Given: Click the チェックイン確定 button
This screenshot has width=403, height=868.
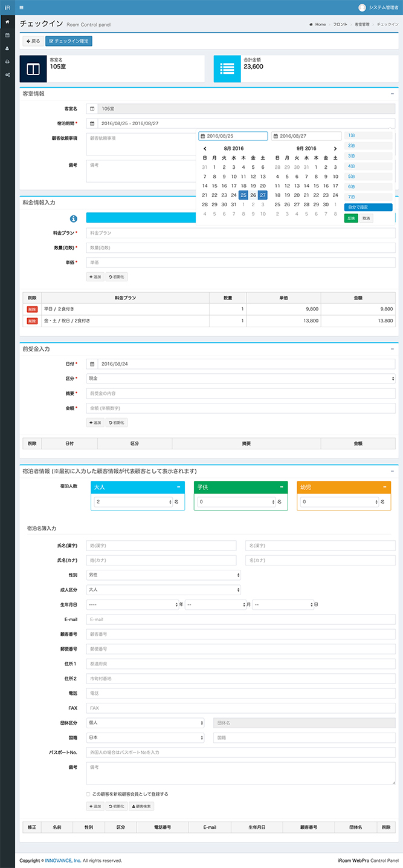Looking at the screenshot, I should [x=69, y=41].
